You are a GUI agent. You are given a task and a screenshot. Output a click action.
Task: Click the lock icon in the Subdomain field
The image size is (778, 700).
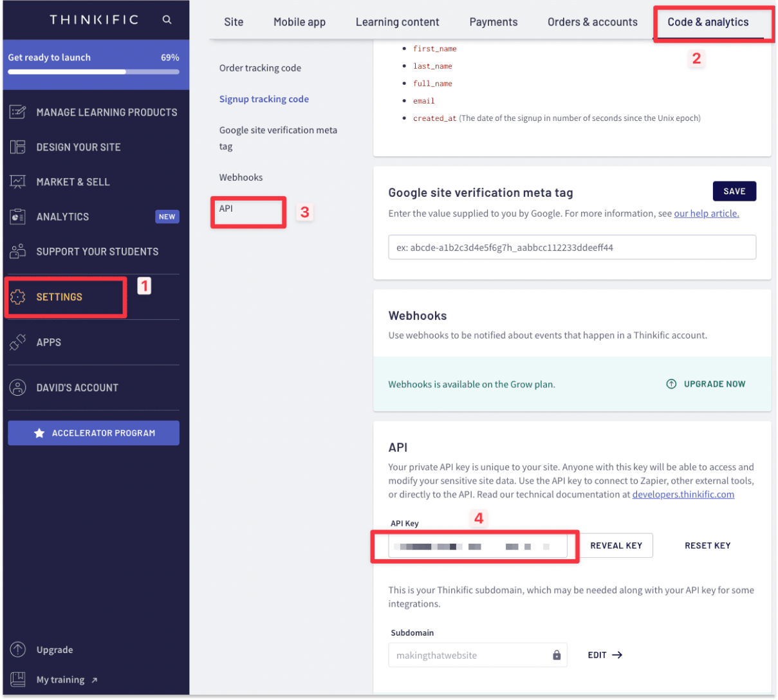tap(556, 654)
